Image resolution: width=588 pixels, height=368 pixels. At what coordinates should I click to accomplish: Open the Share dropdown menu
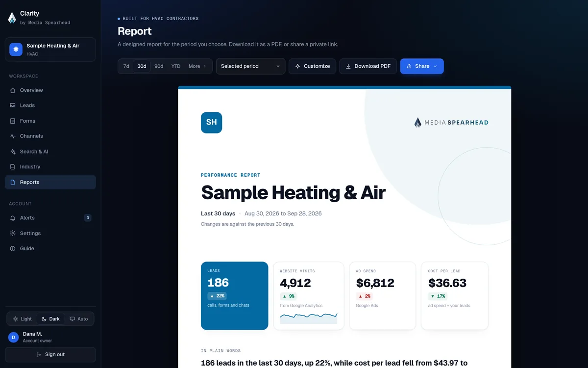click(x=422, y=66)
